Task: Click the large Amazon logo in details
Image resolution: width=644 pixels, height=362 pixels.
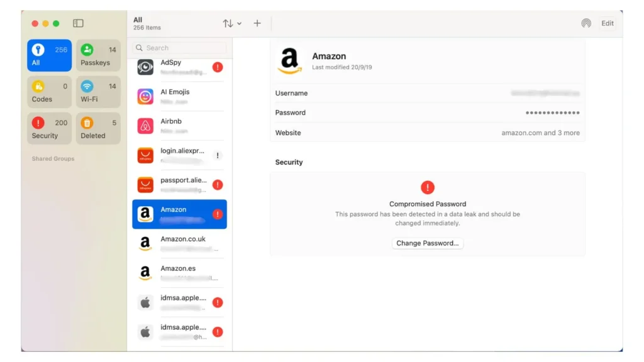Action: 289,61
